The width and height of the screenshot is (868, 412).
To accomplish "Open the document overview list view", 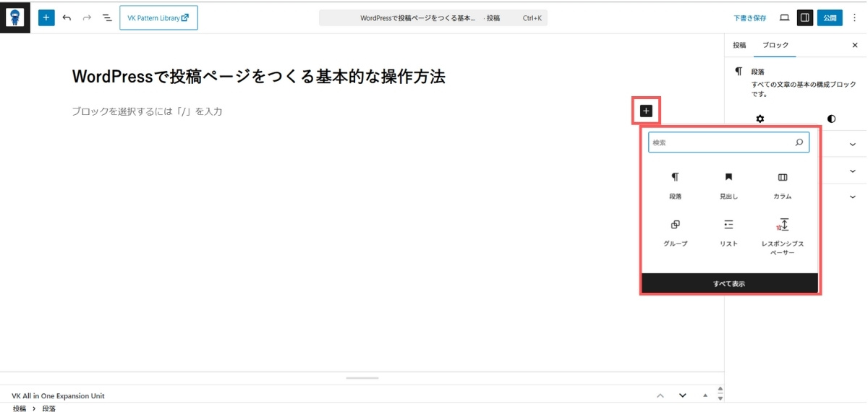I will 107,17.
